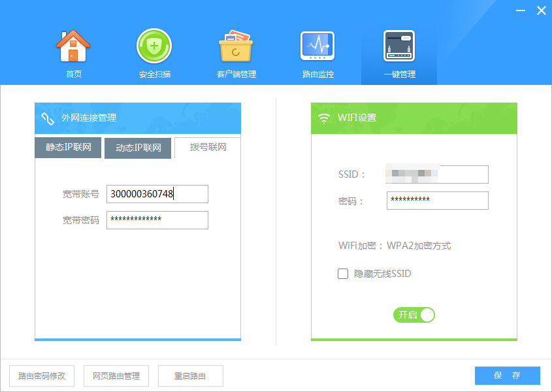552x392 pixels.
Task: Click inside the 宽带账号 account field
Action: click(x=157, y=194)
